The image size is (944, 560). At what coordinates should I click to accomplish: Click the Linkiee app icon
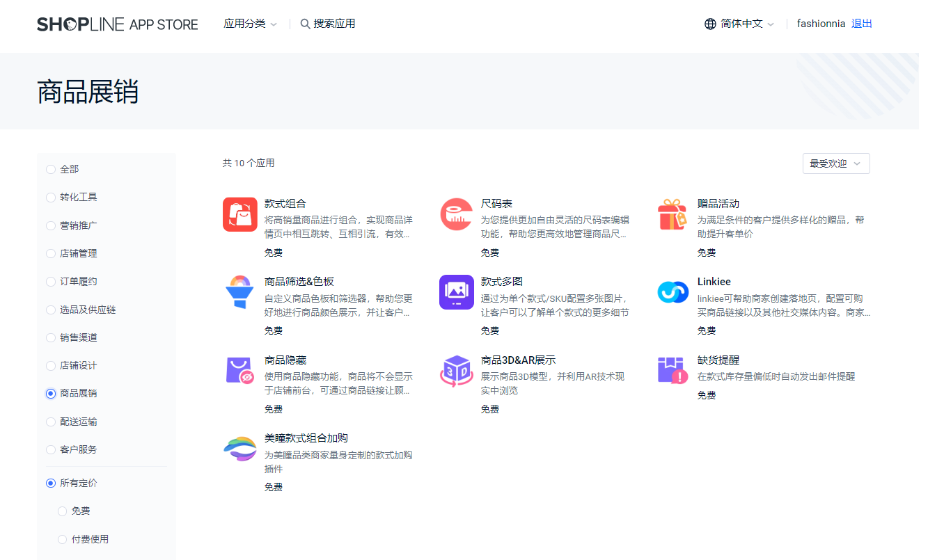[x=672, y=292]
